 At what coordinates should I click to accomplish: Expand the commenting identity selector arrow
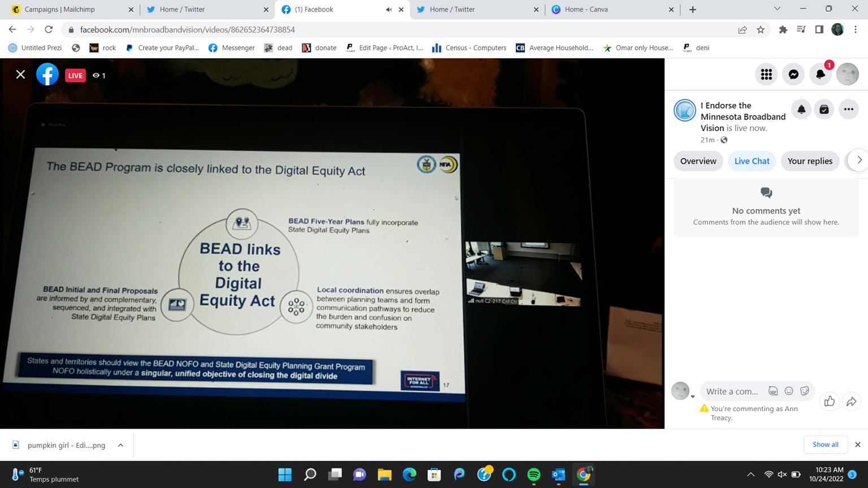pos(693,396)
